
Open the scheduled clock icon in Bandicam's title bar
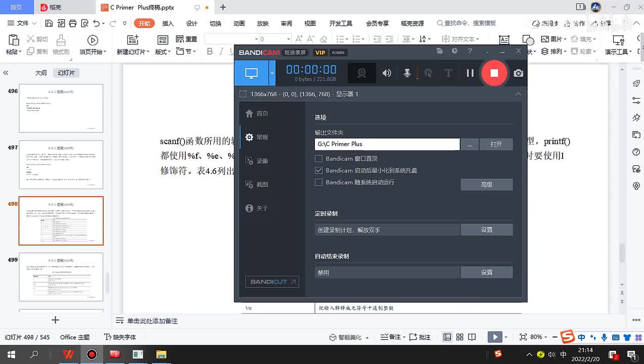(x=454, y=51)
